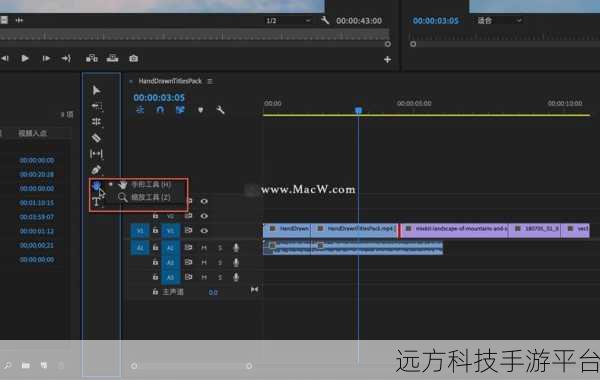600x380 pixels.
Task: Toggle A2 track targeting
Action: click(170, 263)
